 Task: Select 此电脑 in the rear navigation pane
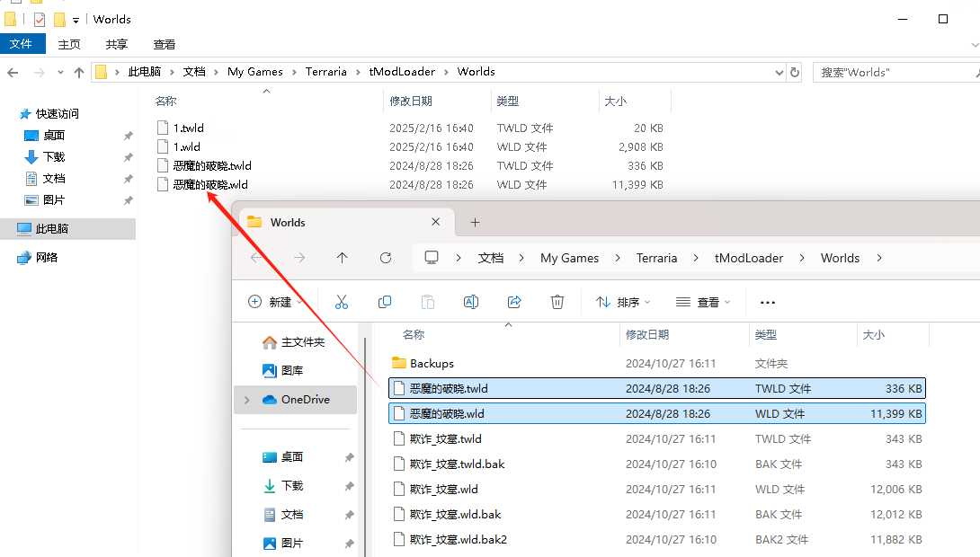pyautogui.click(x=67, y=228)
